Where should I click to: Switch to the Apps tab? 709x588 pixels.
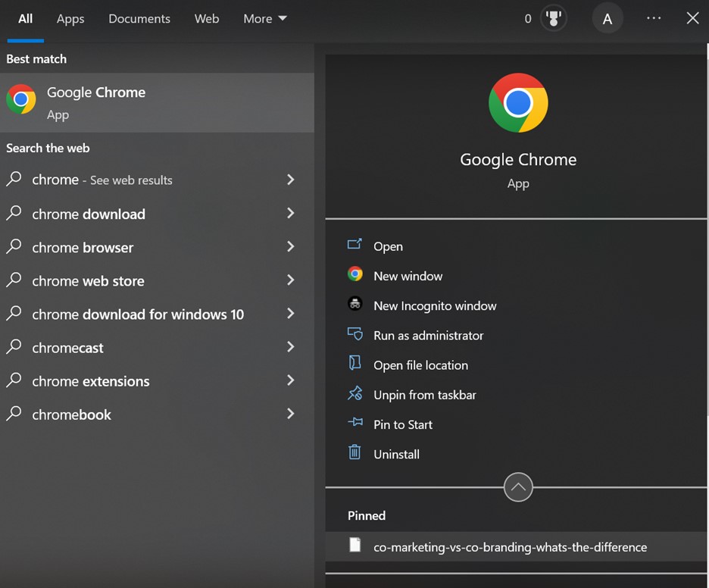click(x=70, y=19)
